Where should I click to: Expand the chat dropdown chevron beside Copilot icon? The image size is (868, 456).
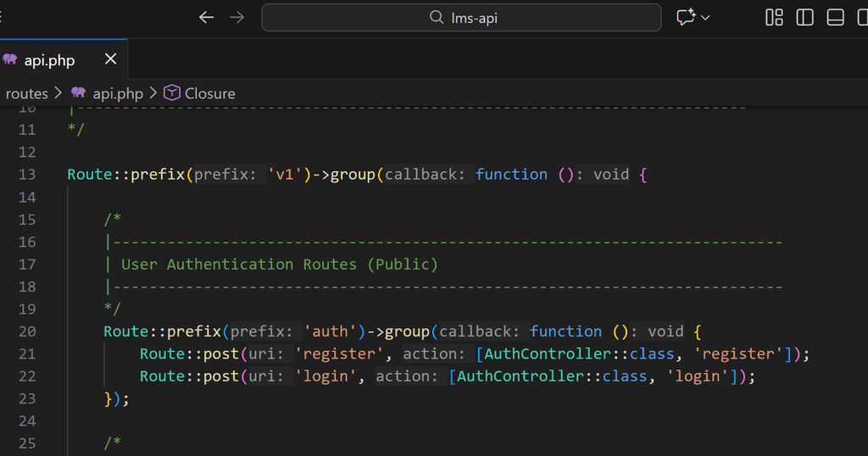705,17
